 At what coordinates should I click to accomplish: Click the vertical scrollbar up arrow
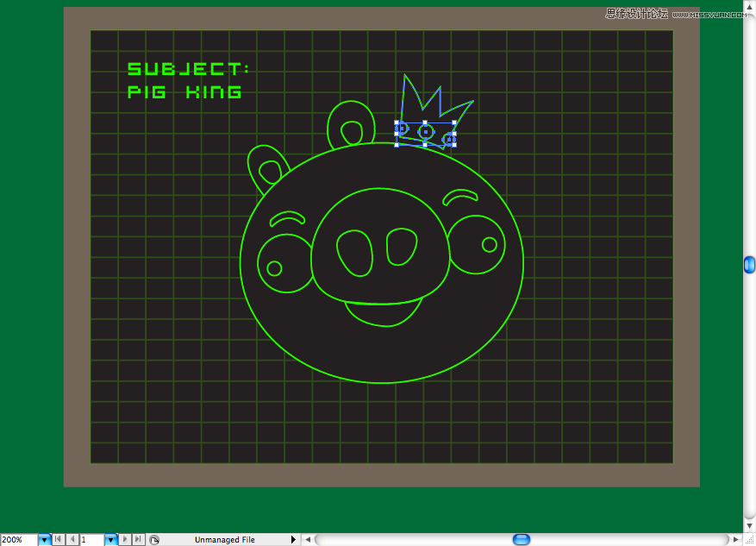(x=749, y=5)
